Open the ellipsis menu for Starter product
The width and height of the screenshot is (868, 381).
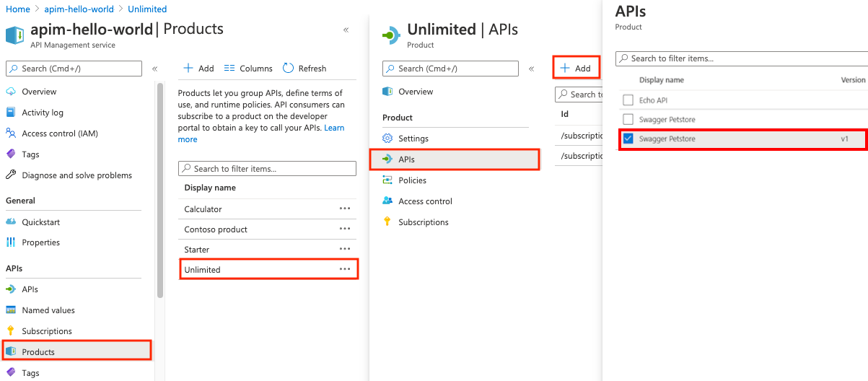coord(345,249)
